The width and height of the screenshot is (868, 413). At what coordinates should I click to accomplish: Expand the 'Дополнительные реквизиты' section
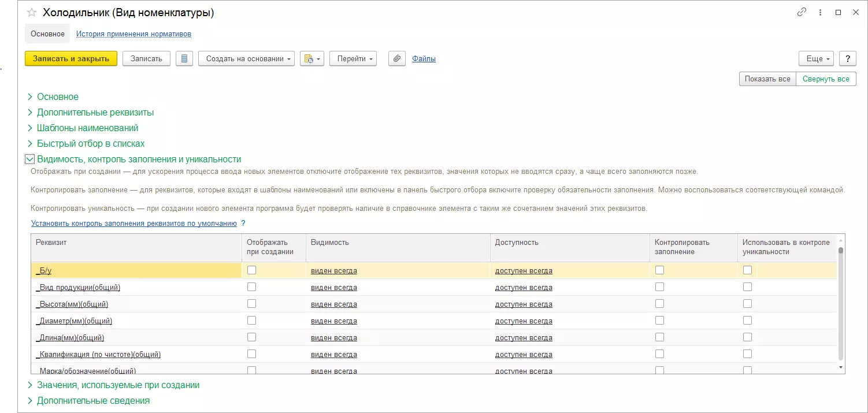[95, 113]
